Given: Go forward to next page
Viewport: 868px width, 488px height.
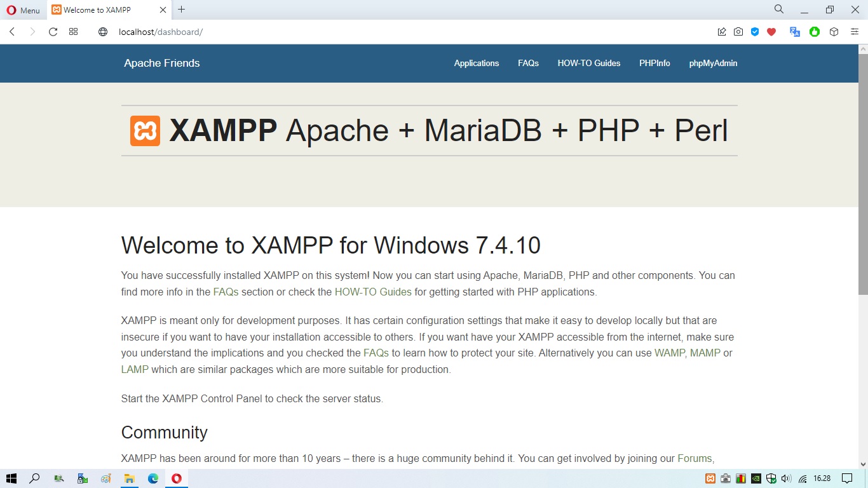Looking at the screenshot, I should (32, 32).
